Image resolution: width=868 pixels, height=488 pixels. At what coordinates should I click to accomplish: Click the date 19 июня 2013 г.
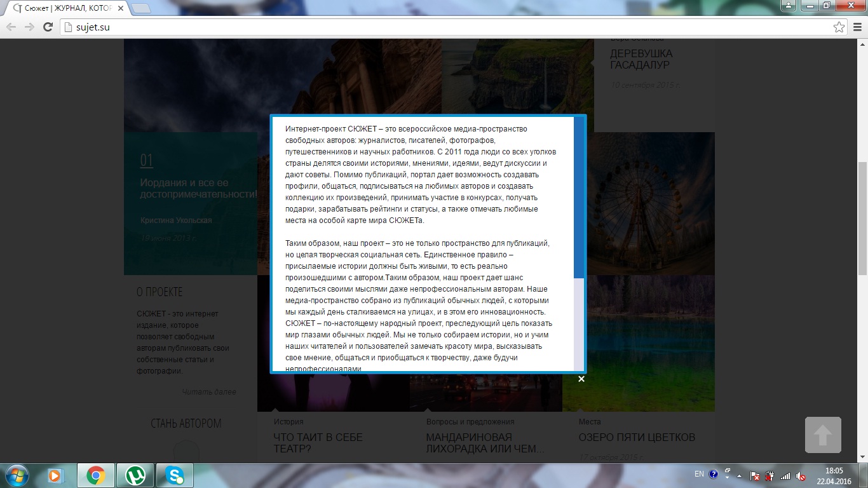pyautogui.click(x=168, y=238)
